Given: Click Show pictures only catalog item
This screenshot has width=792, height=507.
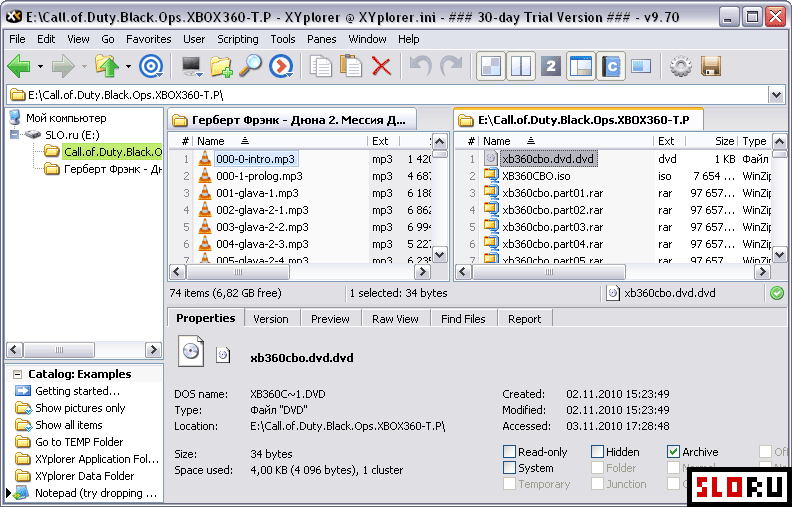Looking at the screenshot, I should [x=80, y=408].
